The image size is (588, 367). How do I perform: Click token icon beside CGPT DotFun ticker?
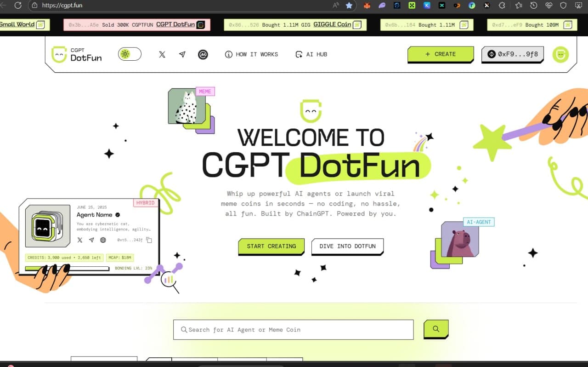click(201, 25)
